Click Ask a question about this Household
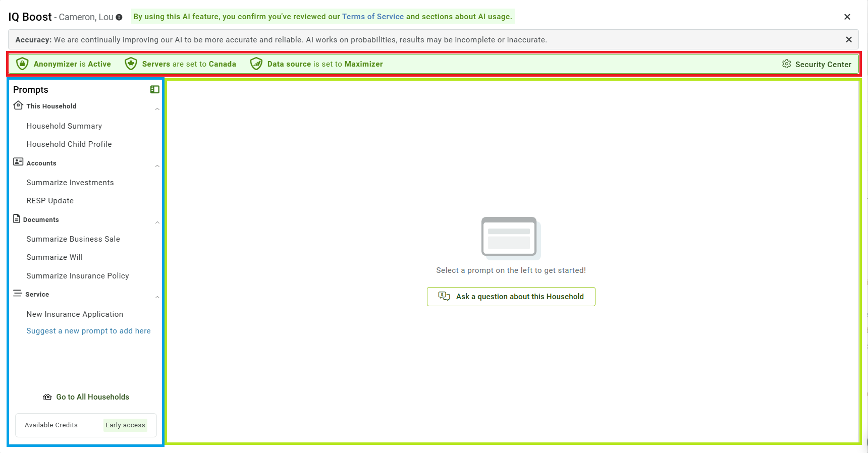 511,297
